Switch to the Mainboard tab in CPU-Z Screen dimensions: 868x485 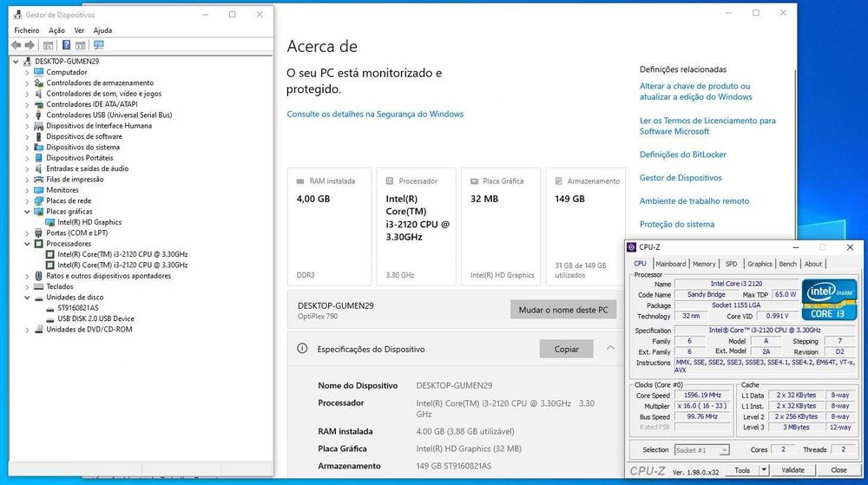tap(670, 264)
